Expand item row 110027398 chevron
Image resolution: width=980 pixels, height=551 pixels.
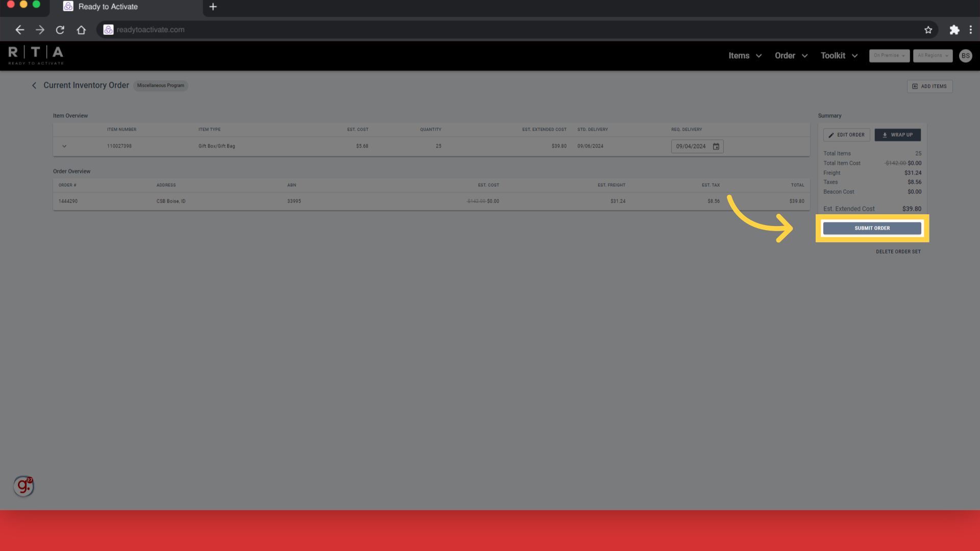click(64, 146)
